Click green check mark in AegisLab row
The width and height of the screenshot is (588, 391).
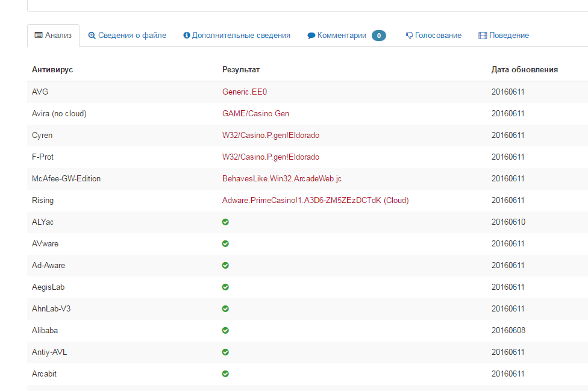pyautogui.click(x=225, y=287)
